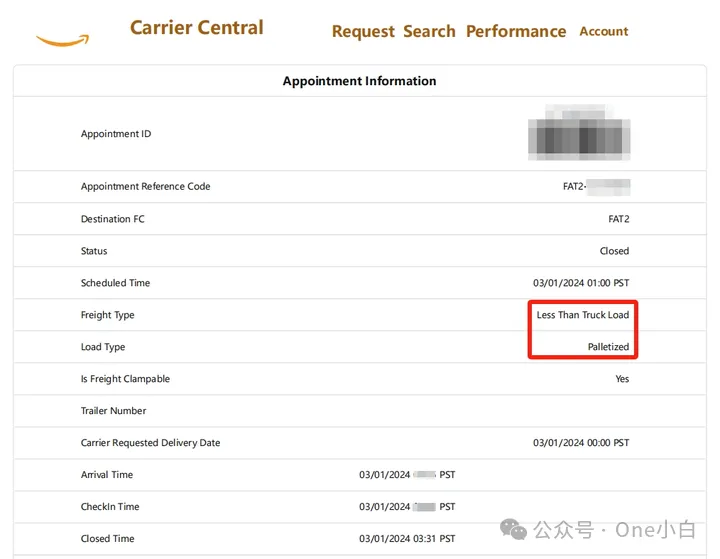Select the CheckIn Time label
Screen dimensions: 720x559
(110, 507)
